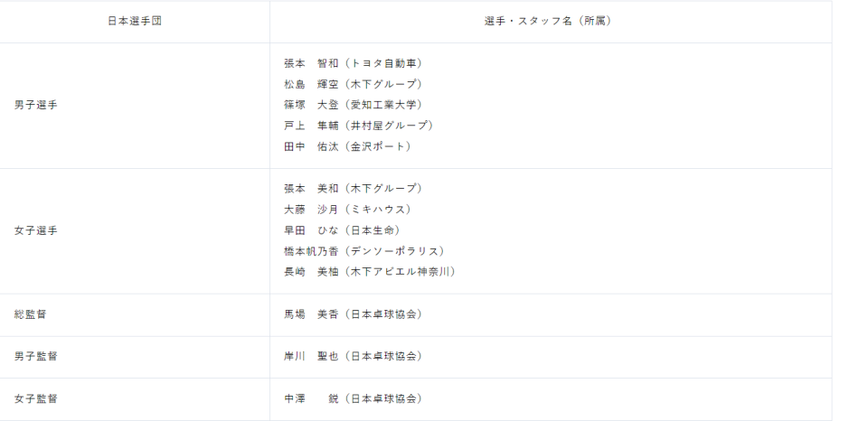The height and width of the screenshot is (421, 868).
Task: Select 橋本帆乃香（デンソーポラリス）entry
Action: [x=364, y=251]
